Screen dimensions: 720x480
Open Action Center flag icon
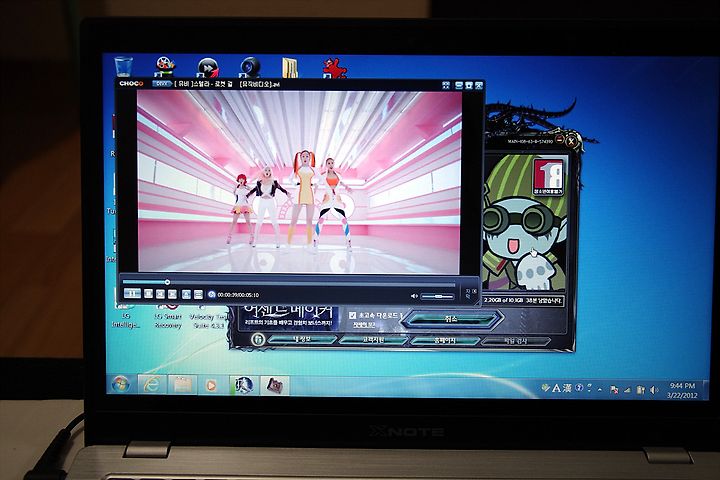tap(614, 390)
